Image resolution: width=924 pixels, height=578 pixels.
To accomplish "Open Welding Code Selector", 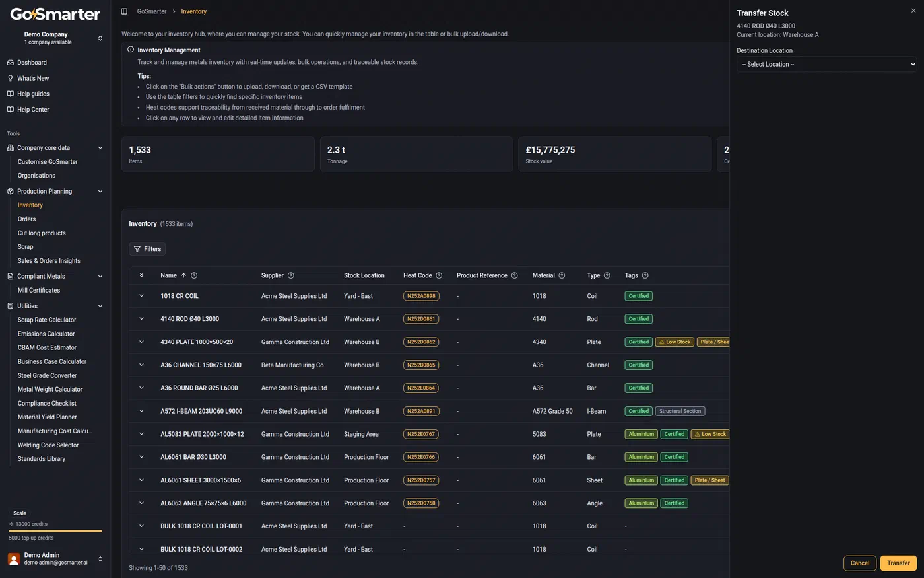I will pyautogui.click(x=48, y=445).
